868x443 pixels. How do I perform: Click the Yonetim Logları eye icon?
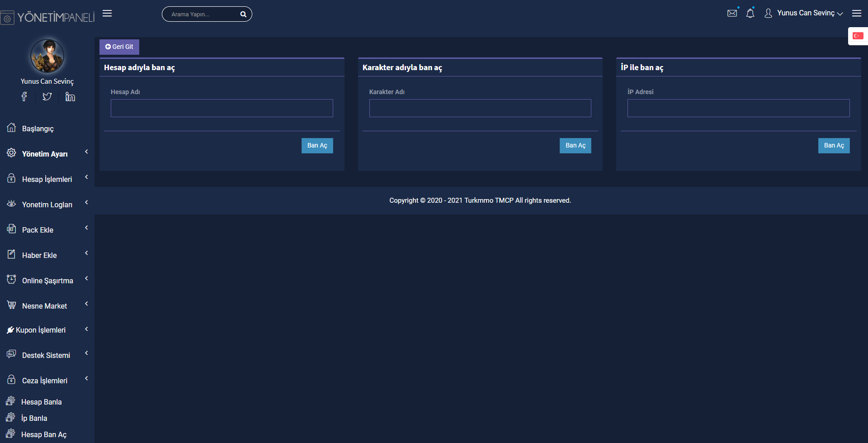11,204
